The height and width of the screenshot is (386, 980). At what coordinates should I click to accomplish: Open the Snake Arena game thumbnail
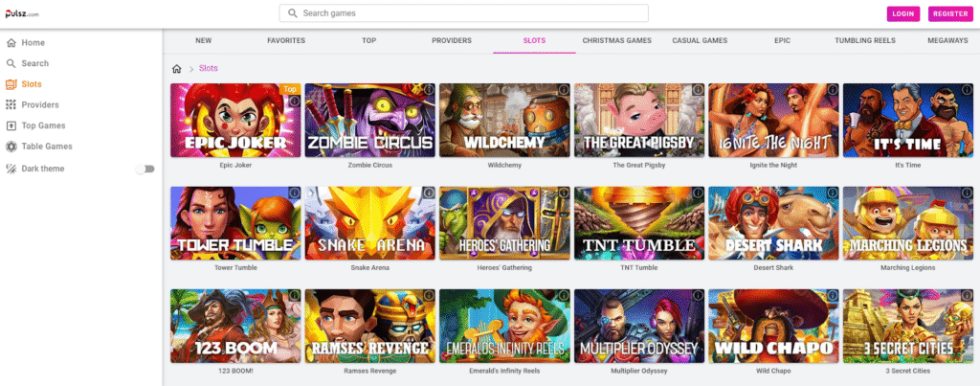370,223
